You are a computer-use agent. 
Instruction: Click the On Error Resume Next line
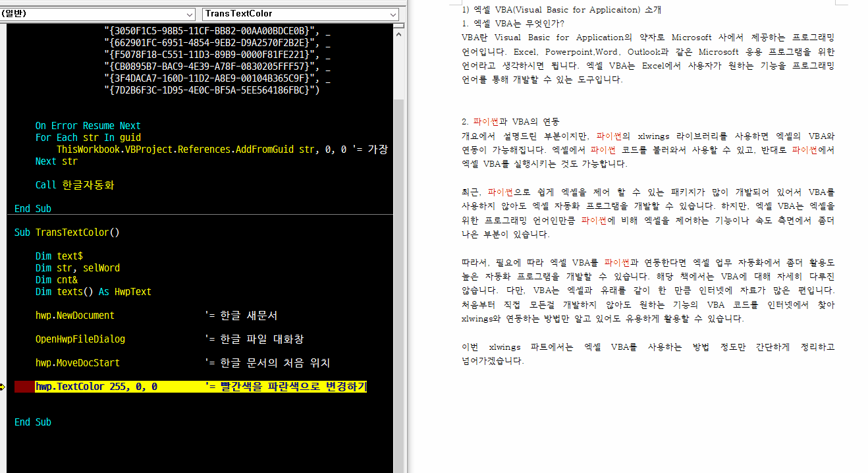coord(88,126)
